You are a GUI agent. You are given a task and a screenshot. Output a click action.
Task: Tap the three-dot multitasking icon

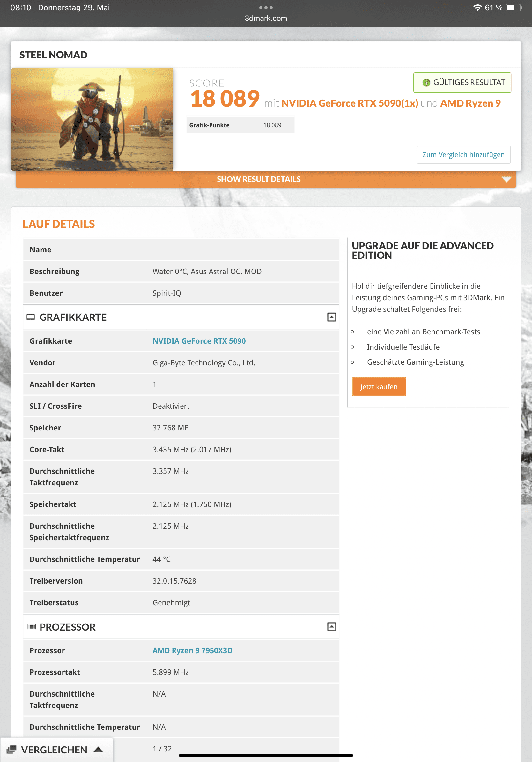pyautogui.click(x=266, y=7)
